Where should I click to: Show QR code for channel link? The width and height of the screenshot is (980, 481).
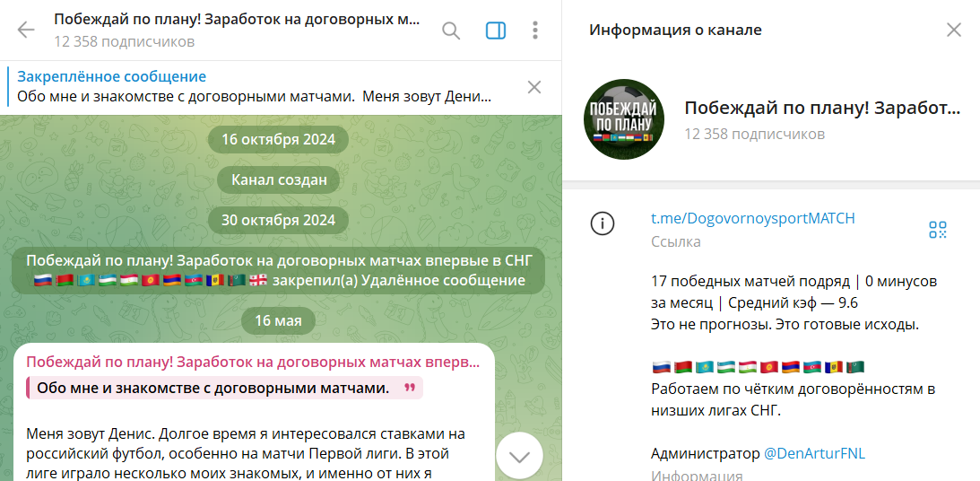coord(938,230)
